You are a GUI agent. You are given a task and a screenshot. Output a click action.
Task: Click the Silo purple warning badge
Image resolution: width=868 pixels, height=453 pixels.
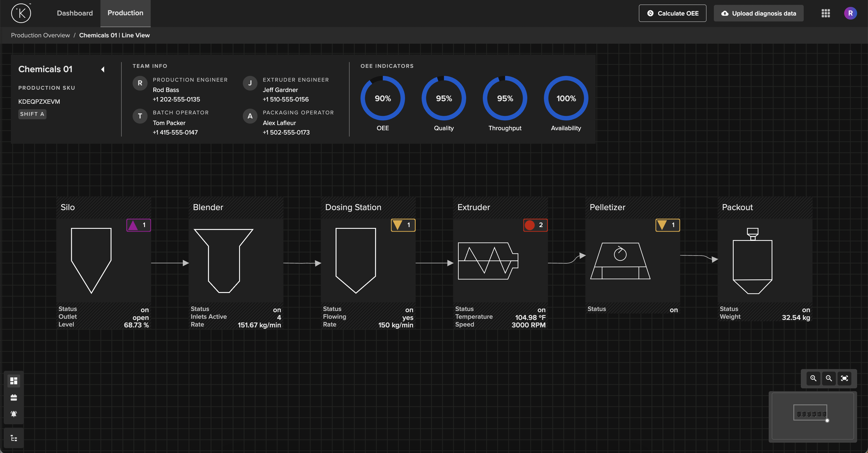pyautogui.click(x=138, y=225)
